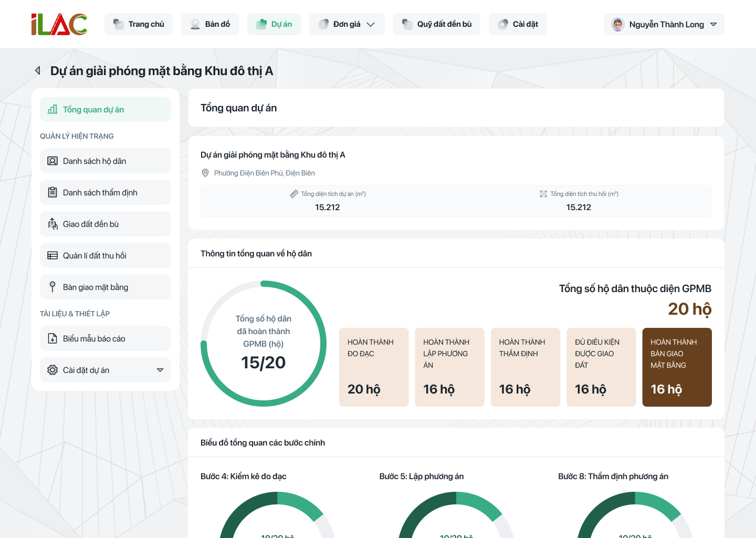Viewport: 756px width, 538px height.
Task: Click the Cài đặt dự án gear icon
Action: pyautogui.click(x=52, y=370)
